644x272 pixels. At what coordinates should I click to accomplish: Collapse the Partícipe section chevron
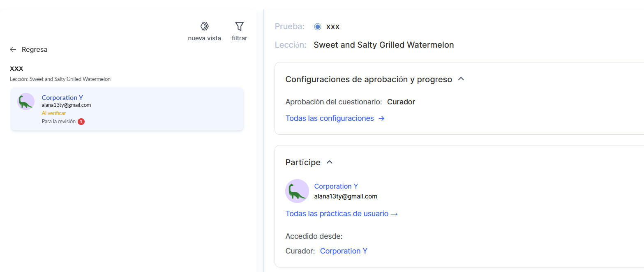pyautogui.click(x=329, y=162)
